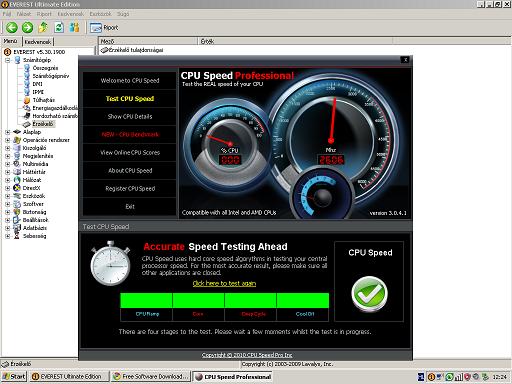512x384 pixels.
Task: Select the Összegzés item icon in the tree
Action: pyautogui.click(x=27, y=68)
